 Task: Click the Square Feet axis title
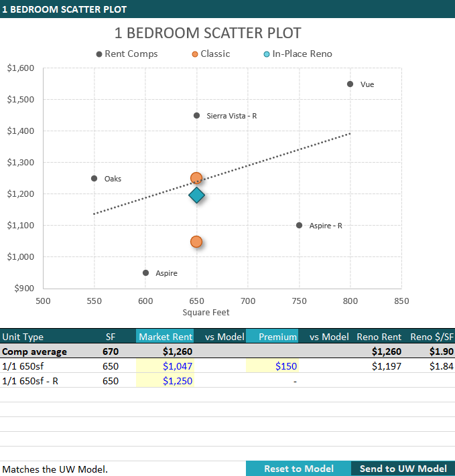pos(206,313)
